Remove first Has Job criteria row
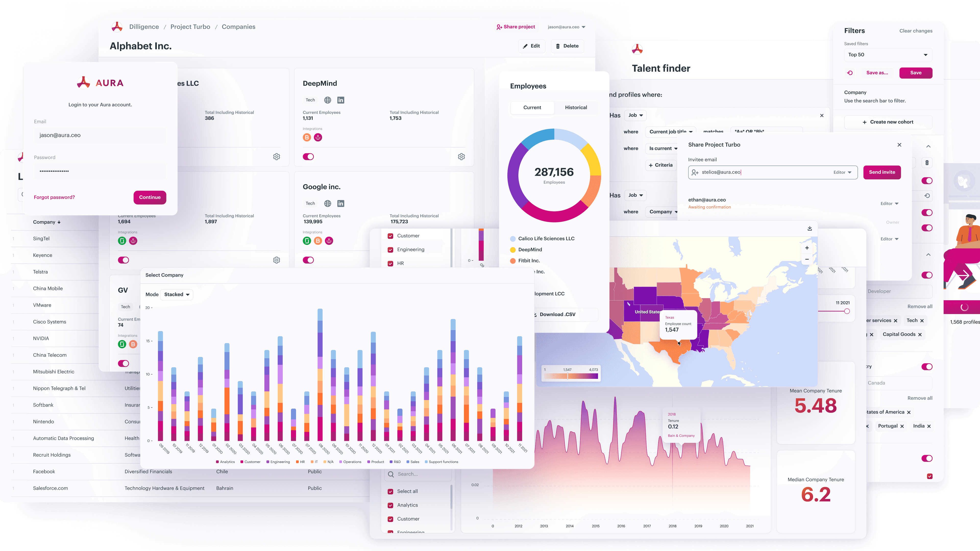980x551 pixels. coord(822,116)
